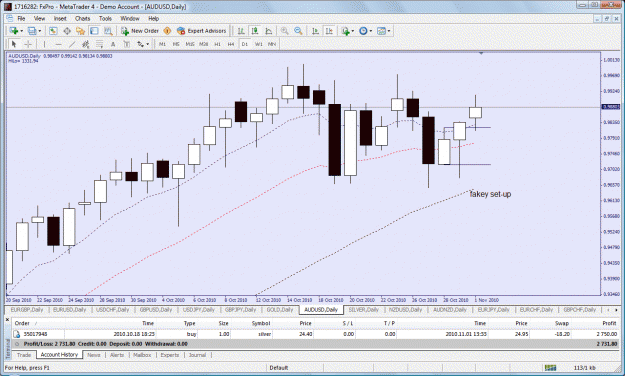The image size is (625, 376).
Task: Switch to the GOLD,Daily chart tab
Action: click(x=280, y=309)
